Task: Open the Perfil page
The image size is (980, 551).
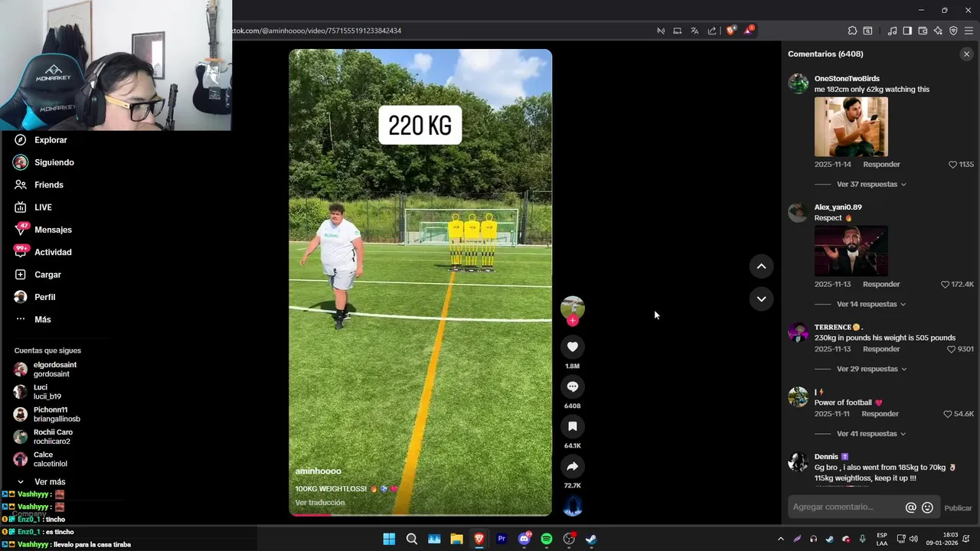Action: click(34, 297)
